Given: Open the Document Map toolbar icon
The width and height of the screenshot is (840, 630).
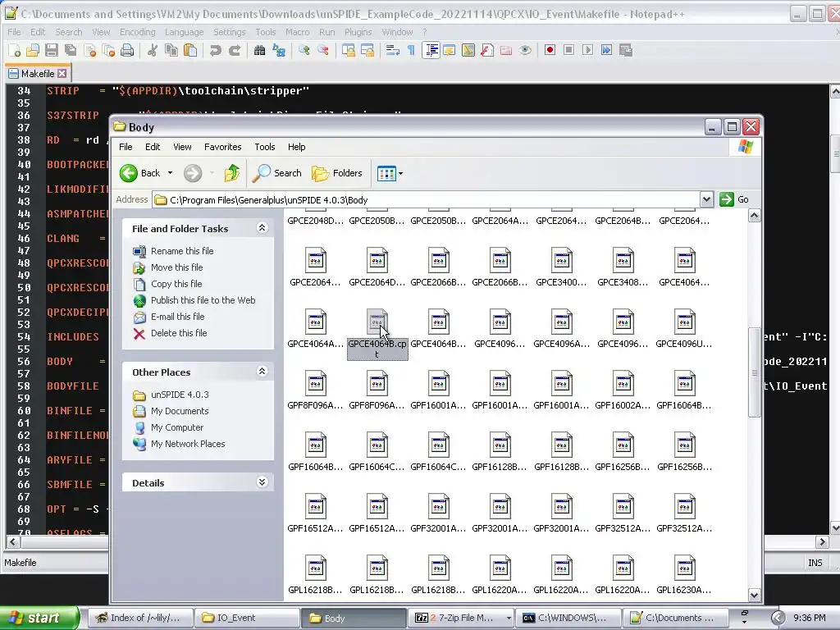Looking at the screenshot, I should coord(468,50).
